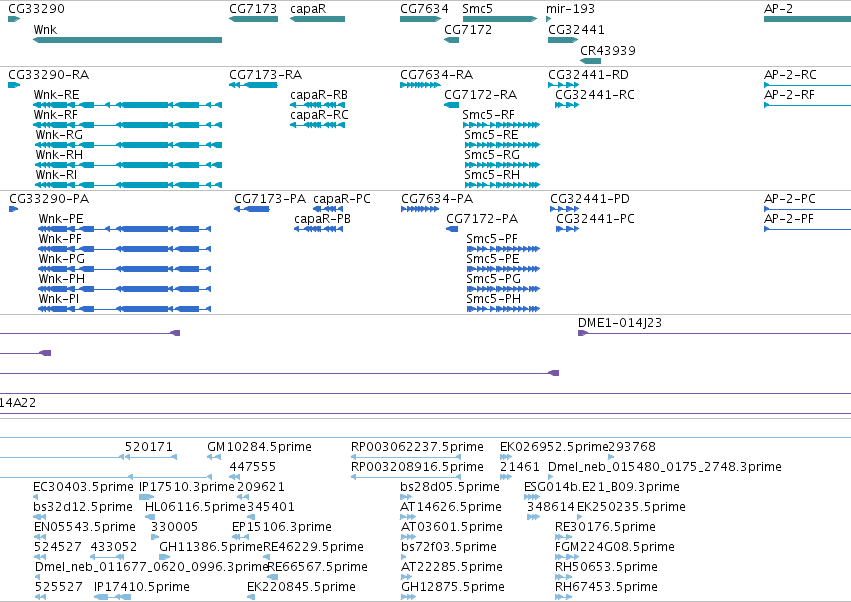This screenshot has width=851, height=602.
Task: Select protein Wnk-PI
Action: (x=124, y=309)
